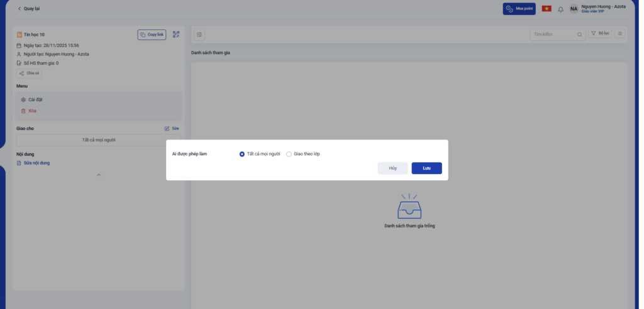Go back using "Quay lại" arrow

click(x=19, y=9)
